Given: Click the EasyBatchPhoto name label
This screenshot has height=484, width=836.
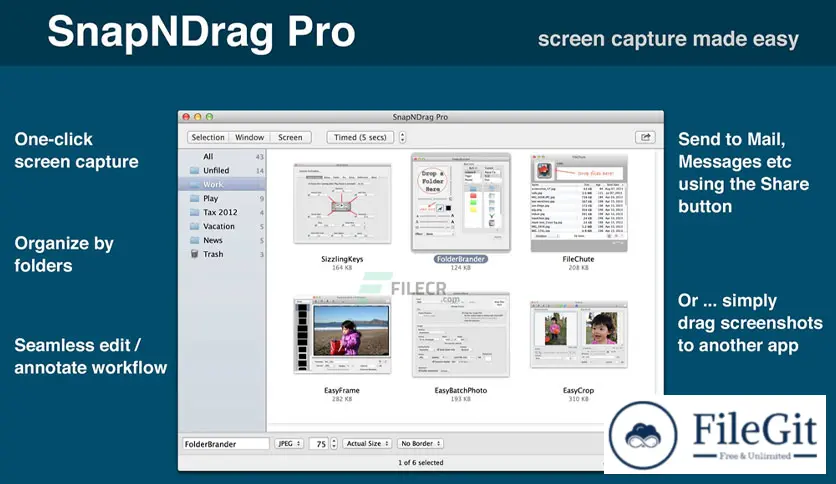Looking at the screenshot, I should (x=461, y=390).
